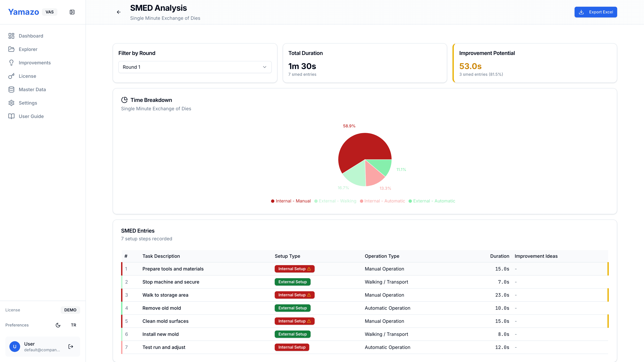The image size is (644, 362).
Task: Open Master Data via its database icon
Action: [11, 89]
